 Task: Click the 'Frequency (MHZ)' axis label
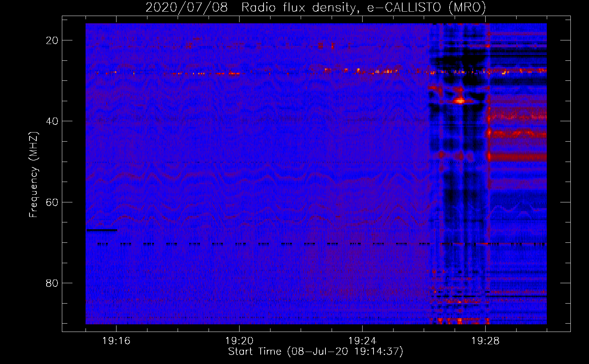pos(33,175)
